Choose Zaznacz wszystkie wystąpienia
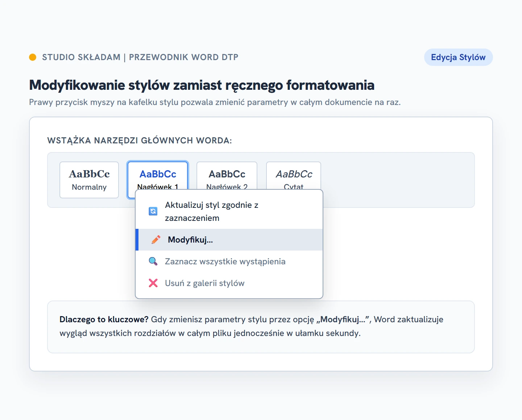This screenshot has width=522, height=420. pyautogui.click(x=229, y=261)
